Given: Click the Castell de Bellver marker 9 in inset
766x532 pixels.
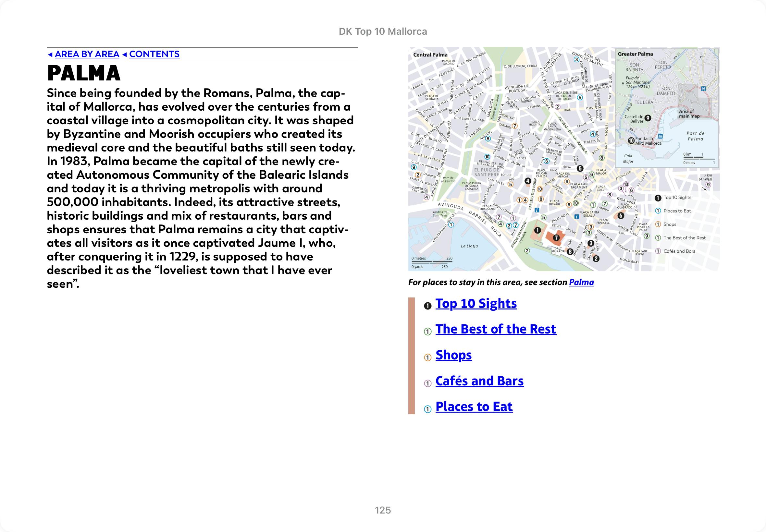Looking at the screenshot, I should point(648,118).
